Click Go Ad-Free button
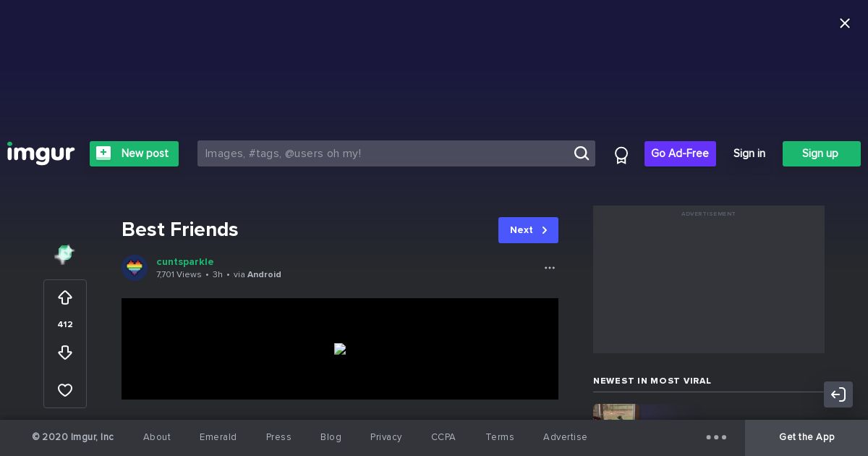The height and width of the screenshot is (456, 868). click(x=680, y=153)
